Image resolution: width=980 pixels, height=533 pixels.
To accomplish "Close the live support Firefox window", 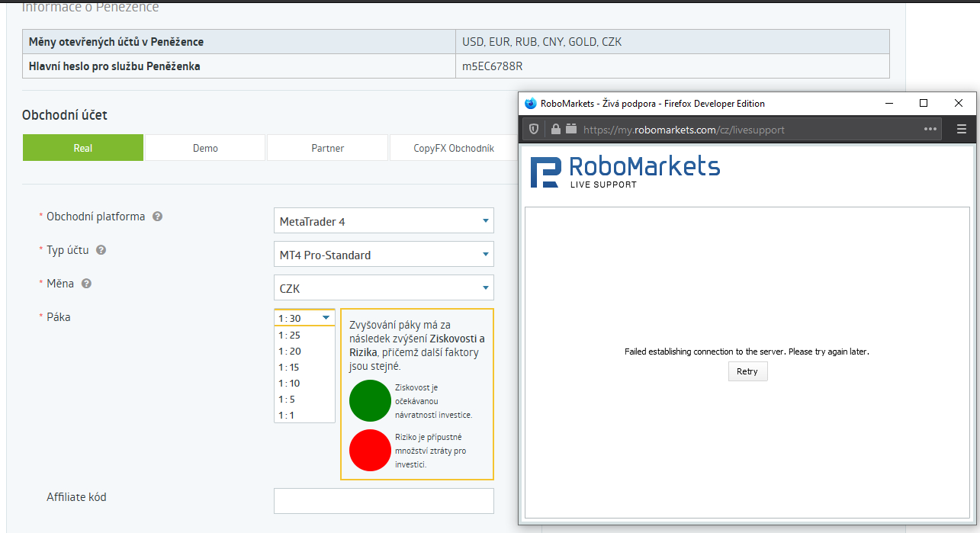I will 959,103.
